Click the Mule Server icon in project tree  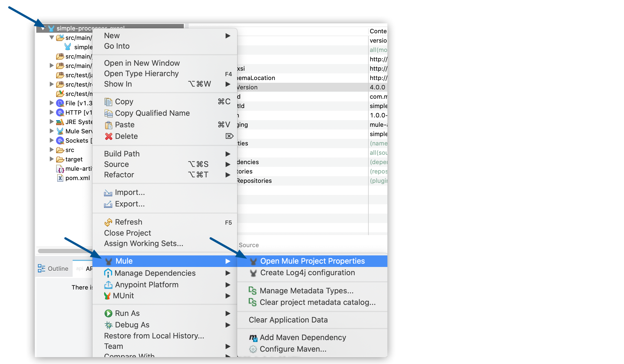60,131
